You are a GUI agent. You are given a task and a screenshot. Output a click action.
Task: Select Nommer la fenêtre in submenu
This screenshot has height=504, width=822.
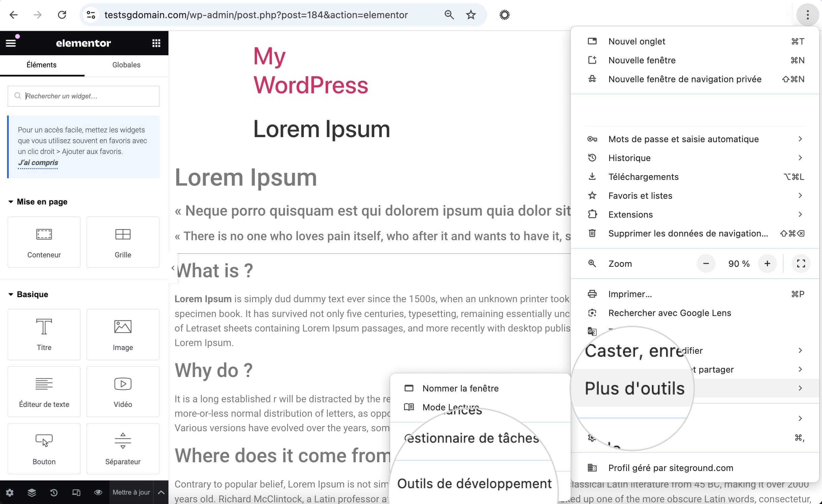coord(480,388)
